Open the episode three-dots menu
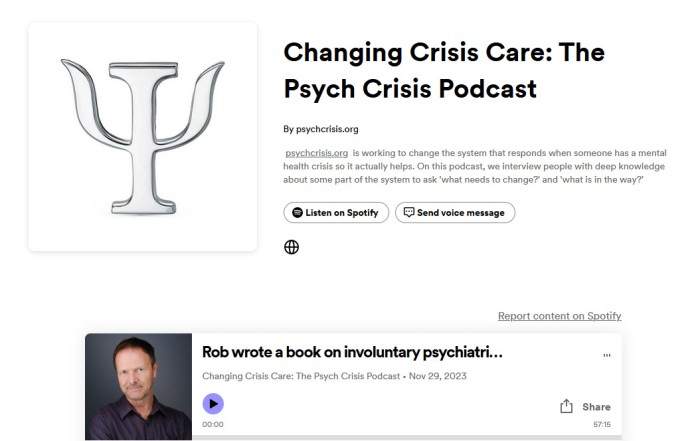Screen dimensions: 700x441 coord(607,355)
